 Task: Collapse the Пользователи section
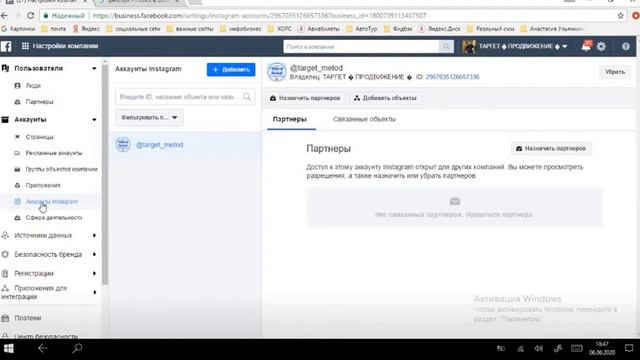coord(94,69)
